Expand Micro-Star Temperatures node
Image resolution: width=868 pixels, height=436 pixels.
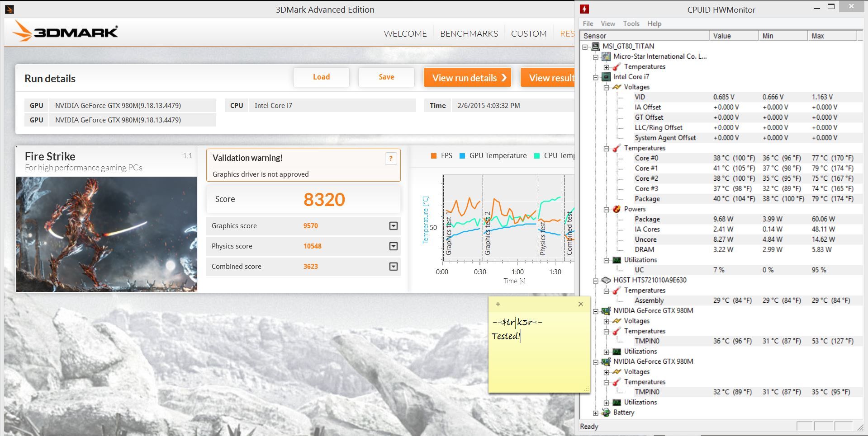(x=606, y=67)
